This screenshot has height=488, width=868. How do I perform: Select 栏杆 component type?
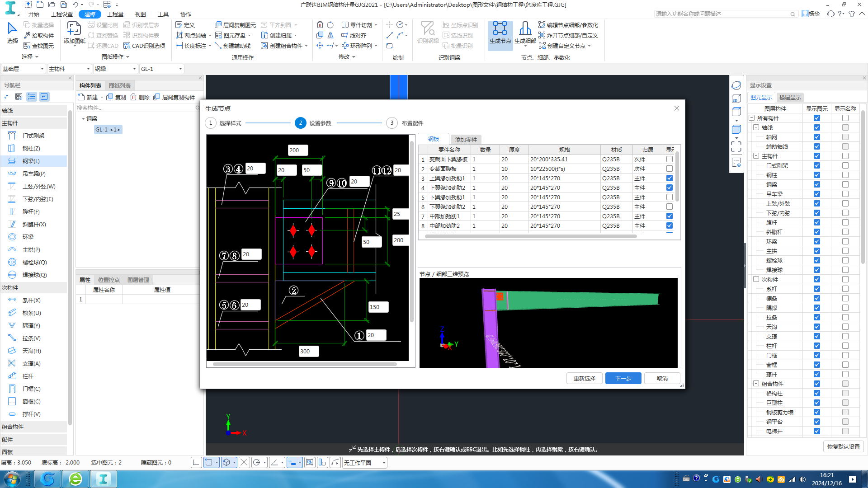28,376
